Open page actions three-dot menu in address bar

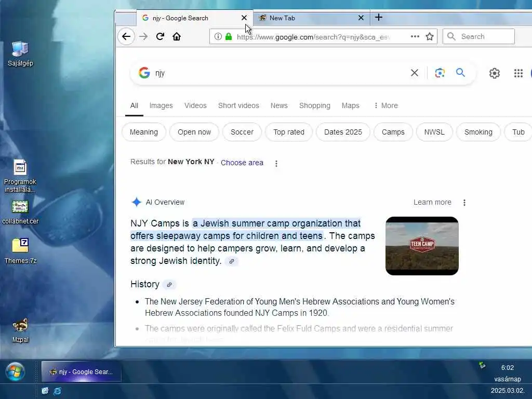(415, 36)
